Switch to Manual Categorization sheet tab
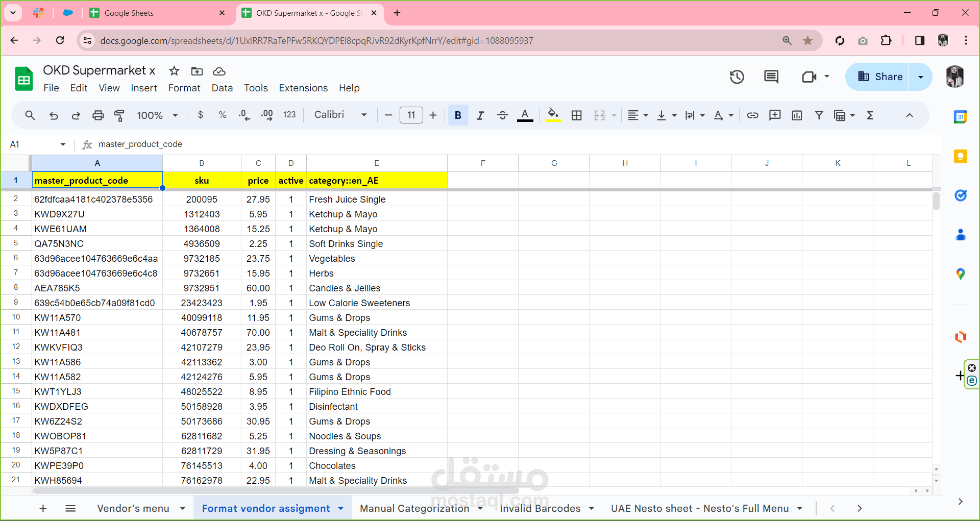This screenshot has width=980, height=521. pyautogui.click(x=414, y=508)
